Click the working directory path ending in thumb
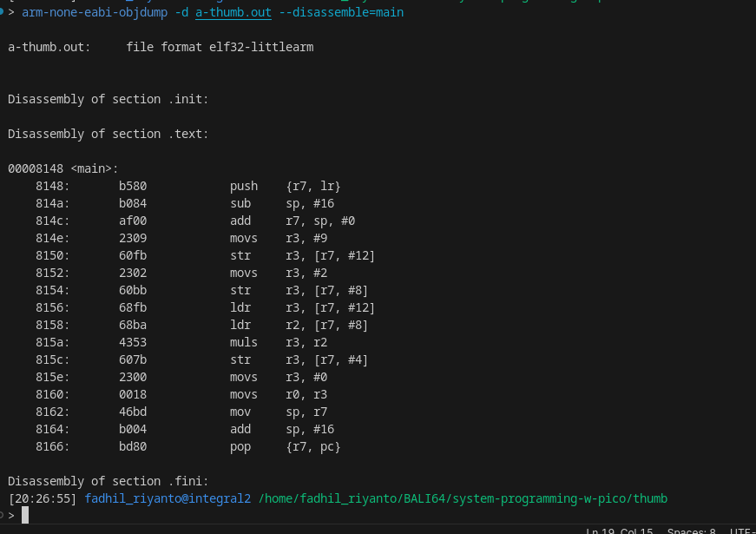Viewport: 756px width, 534px height. [x=463, y=498]
